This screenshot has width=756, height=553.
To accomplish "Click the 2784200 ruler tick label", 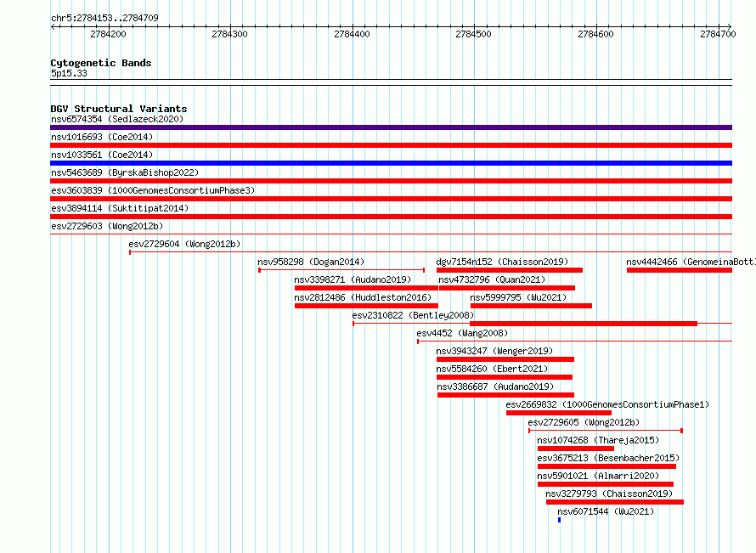I will pos(108,34).
